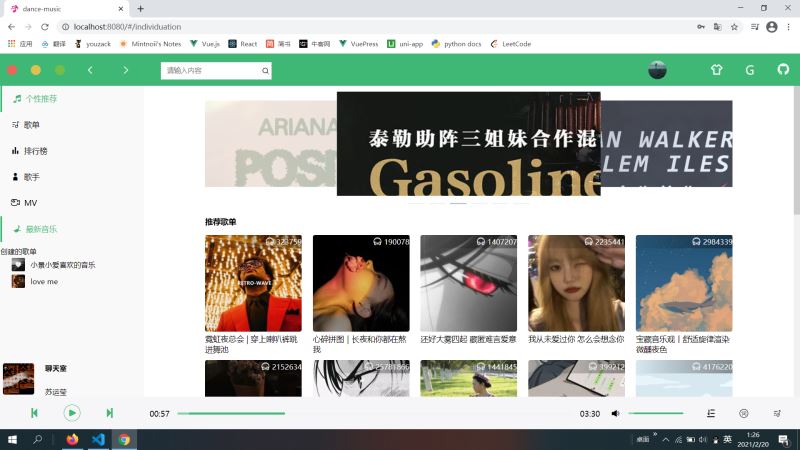This screenshot has height=450, width=800.
Task: Skip to the previous track
Action: [34, 413]
